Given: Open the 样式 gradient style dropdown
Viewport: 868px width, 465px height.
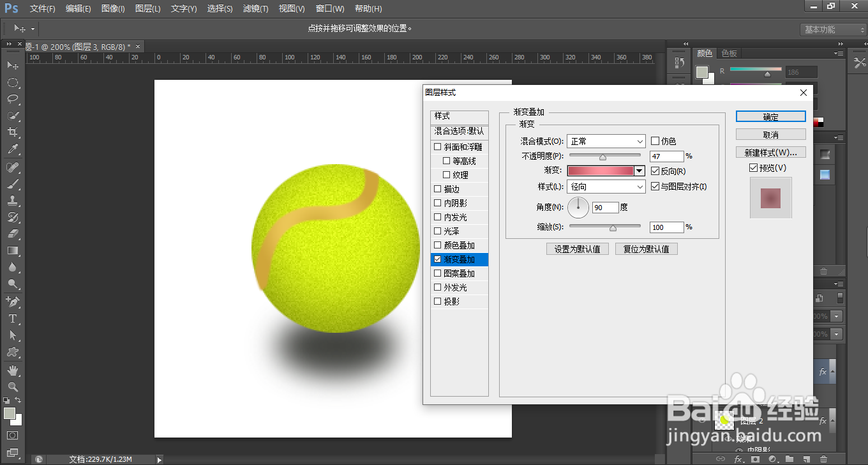Looking at the screenshot, I should pyautogui.click(x=606, y=187).
